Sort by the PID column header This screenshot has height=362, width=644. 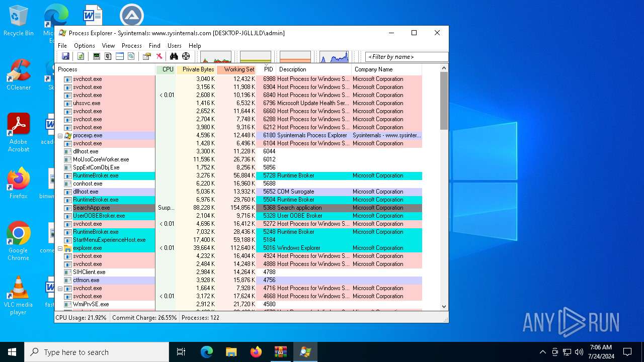click(266, 69)
